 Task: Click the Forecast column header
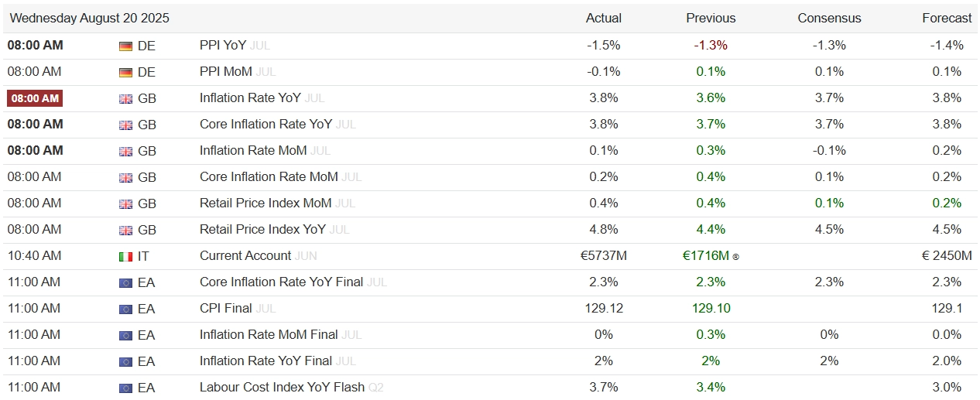tap(947, 18)
